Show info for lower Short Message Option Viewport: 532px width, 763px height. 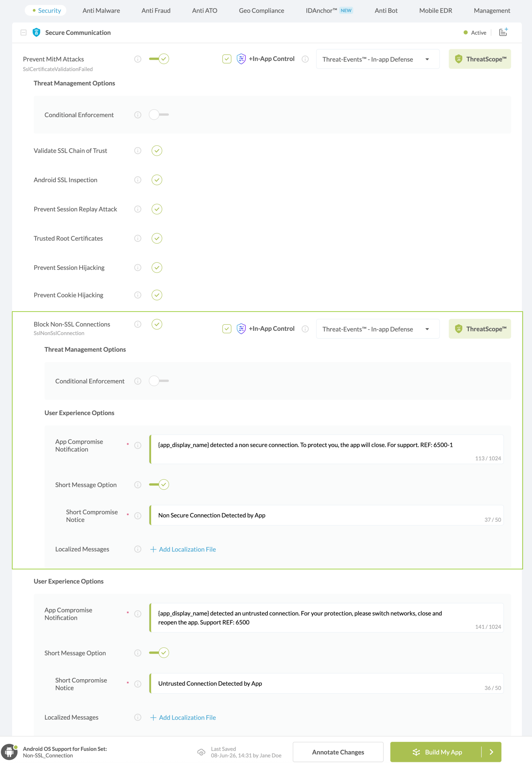click(138, 653)
